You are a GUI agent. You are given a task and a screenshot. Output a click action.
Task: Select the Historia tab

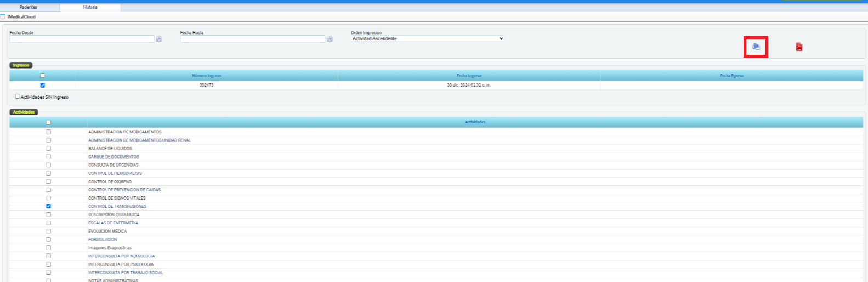tap(90, 8)
